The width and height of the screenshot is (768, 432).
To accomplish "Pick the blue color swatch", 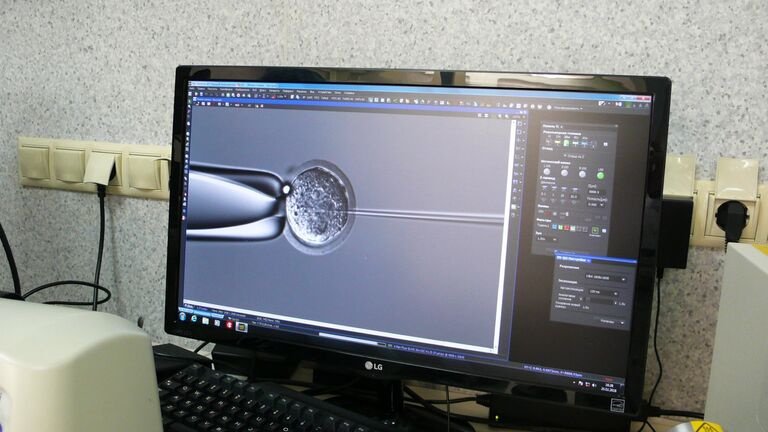I will click(554, 227).
